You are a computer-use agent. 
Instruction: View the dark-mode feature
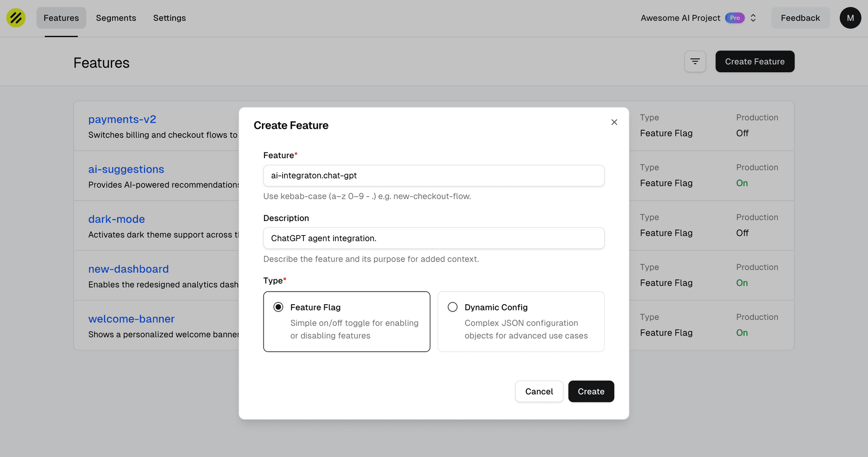[116, 219]
